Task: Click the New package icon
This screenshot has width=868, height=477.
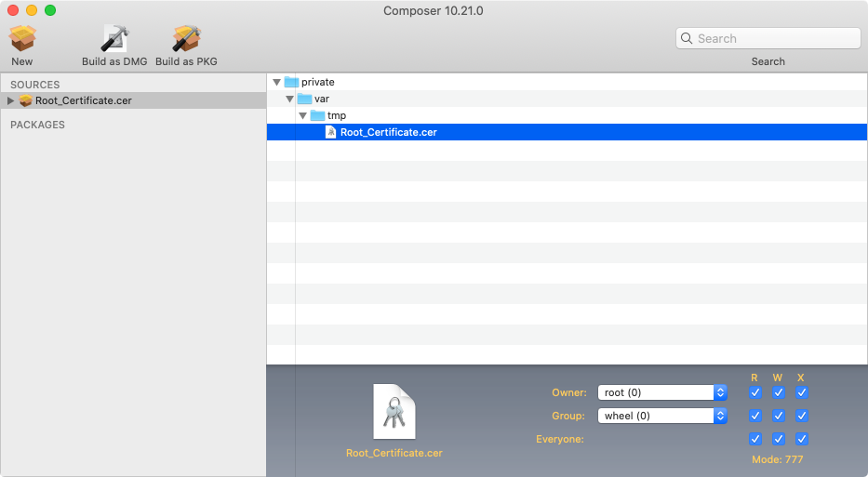Action: (x=22, y=38)
